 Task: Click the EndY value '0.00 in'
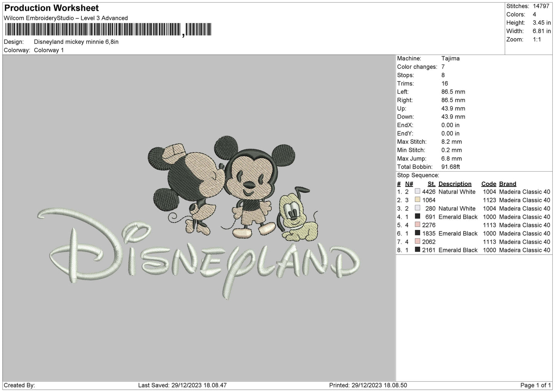451,134
